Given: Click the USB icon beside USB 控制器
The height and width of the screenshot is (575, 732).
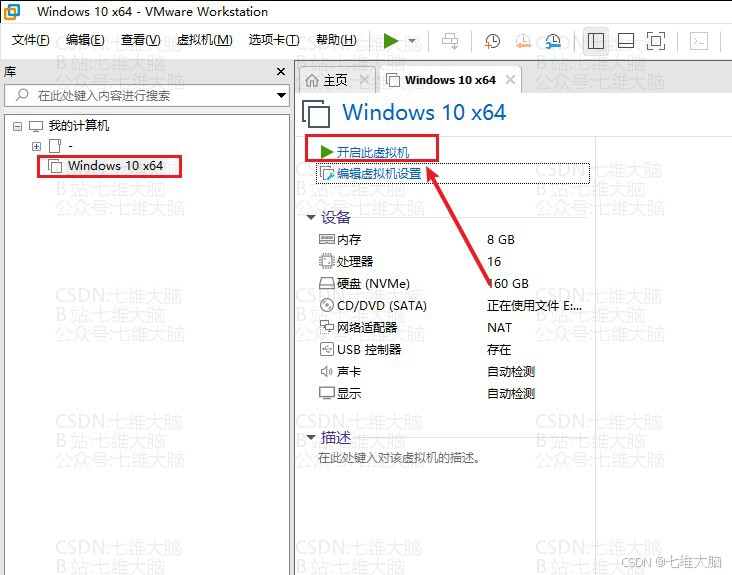Looking at the screenshot, I should point(326,349).
